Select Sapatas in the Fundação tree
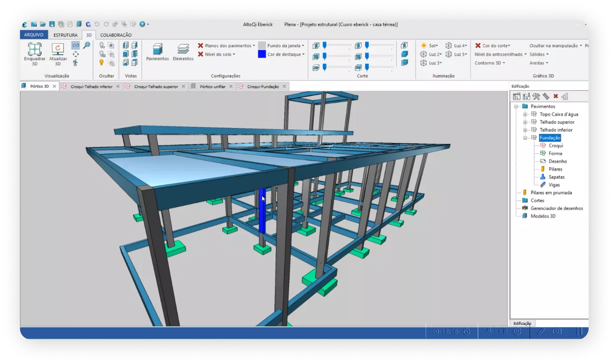This screenshot has width=613, height=364. [x=556, y=177]
